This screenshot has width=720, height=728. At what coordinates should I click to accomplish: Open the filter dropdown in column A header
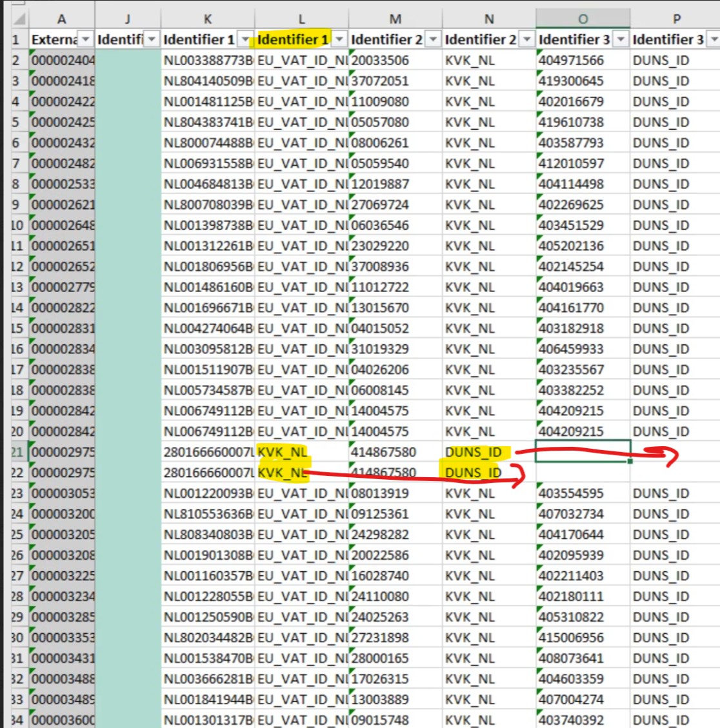(85, 39)
